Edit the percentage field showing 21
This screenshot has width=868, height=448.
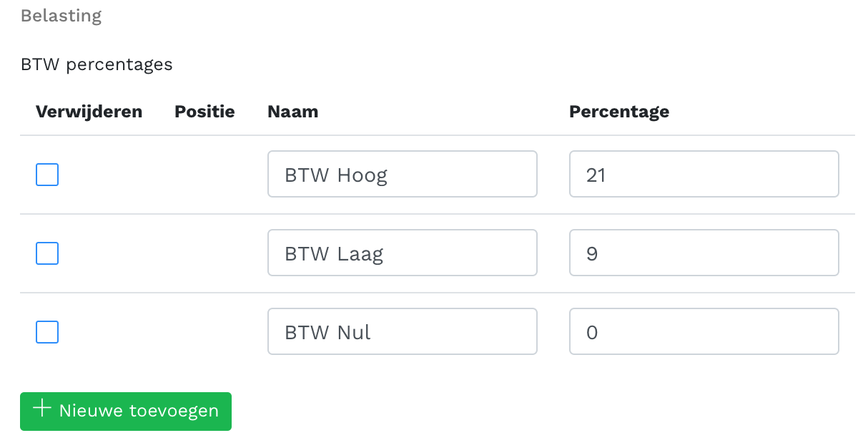point(704,174)
